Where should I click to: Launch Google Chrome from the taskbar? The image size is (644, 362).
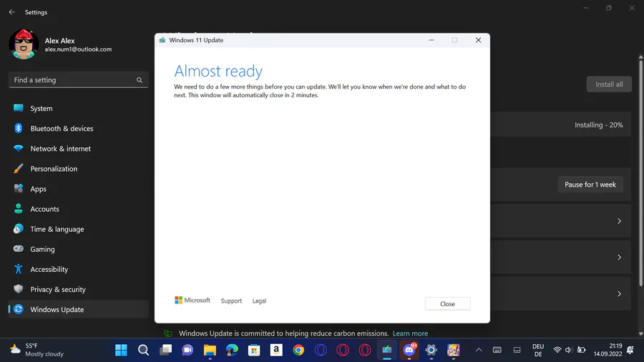coord(298,350)
